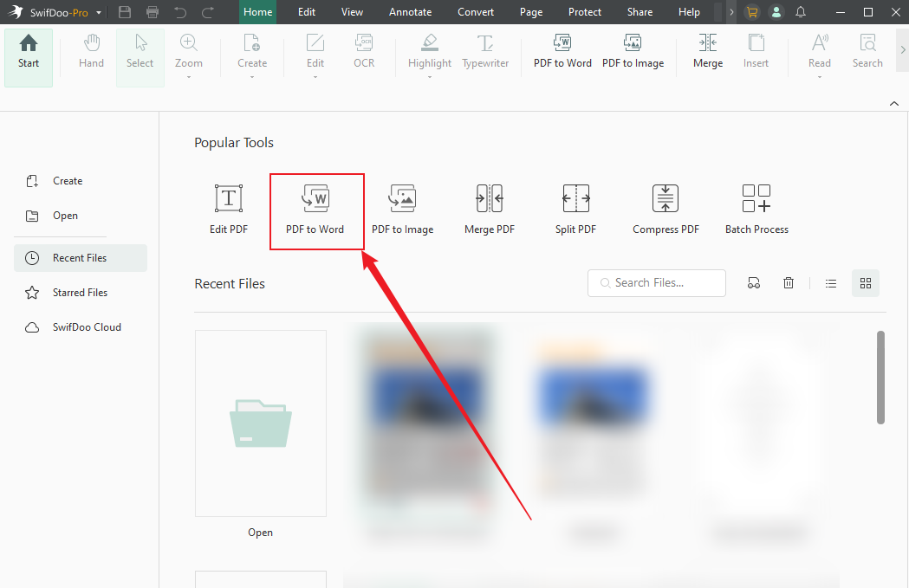
Task: Click the recent files vertical scrollbar
Action: pos(880,377)
